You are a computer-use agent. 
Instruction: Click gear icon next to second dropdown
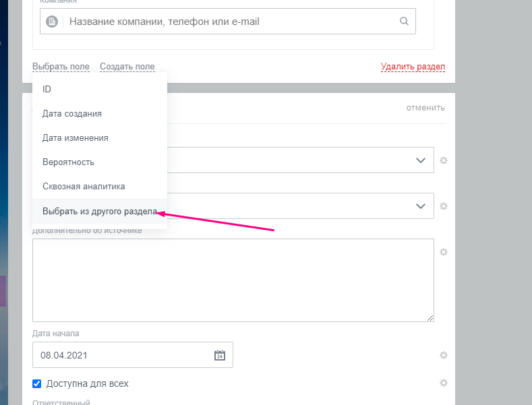click(444, 206)
